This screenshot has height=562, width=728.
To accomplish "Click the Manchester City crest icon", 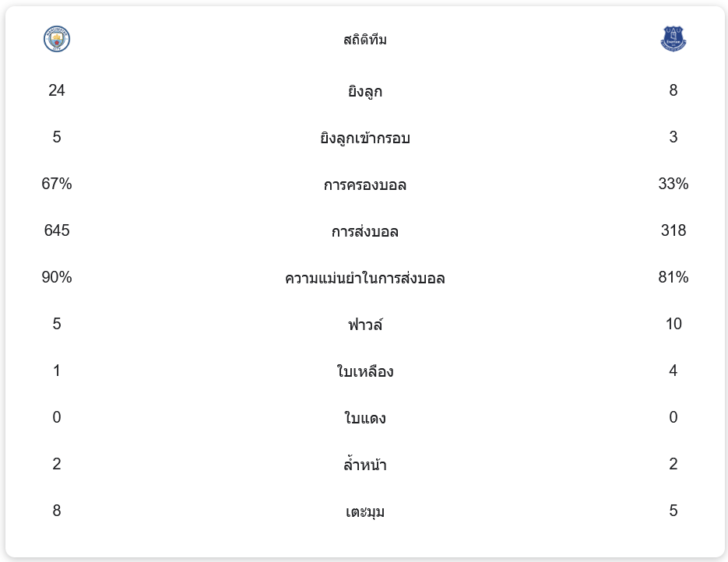I will coord(57,39).
